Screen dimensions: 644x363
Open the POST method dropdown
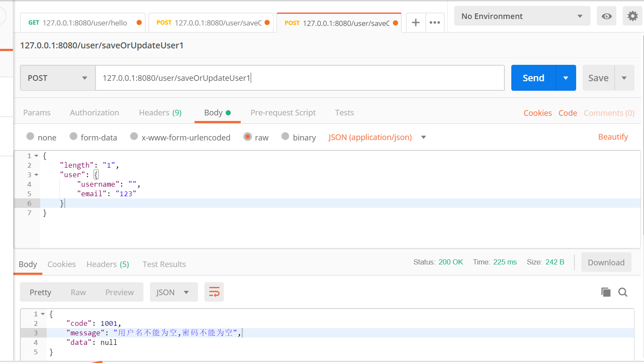57,78
